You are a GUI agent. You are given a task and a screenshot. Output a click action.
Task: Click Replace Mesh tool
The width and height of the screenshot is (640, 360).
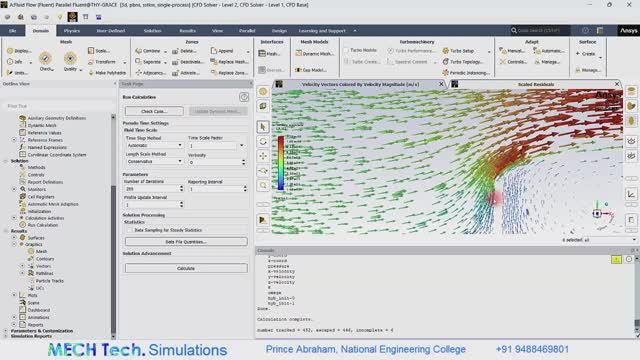229,62
